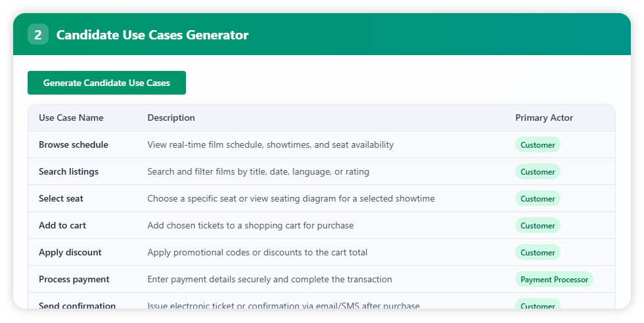Click the Use Case Name column header
644x323 pixels.
(x=71, y=118)
